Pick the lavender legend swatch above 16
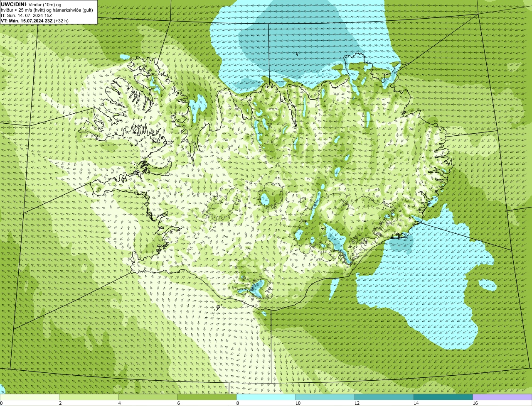532x406 pixels. (502, 397)
